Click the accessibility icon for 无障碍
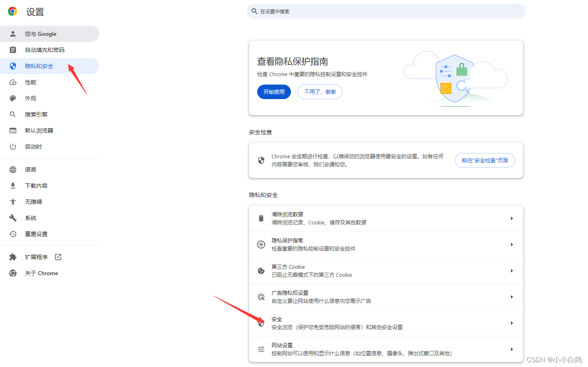 pos(13,202)
